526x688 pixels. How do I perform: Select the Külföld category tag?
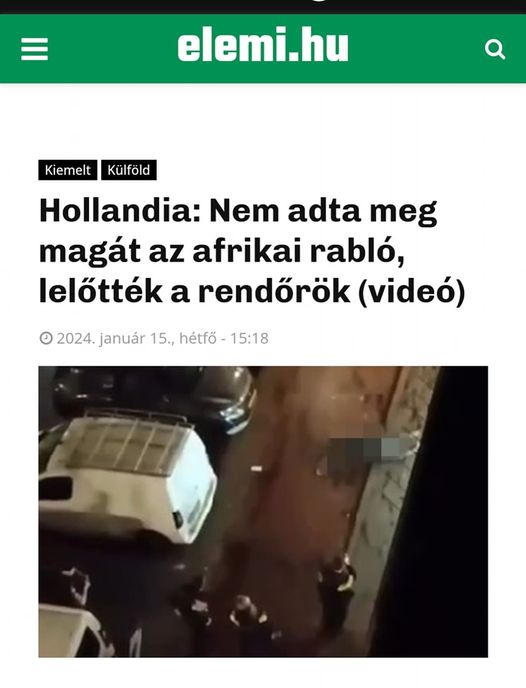click(129, 170)
